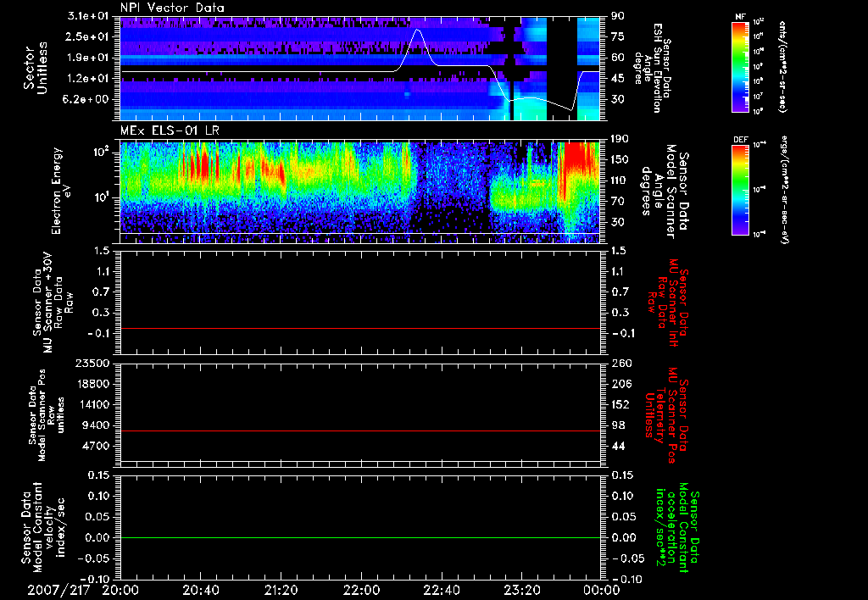
Task: Click the DEF rainbow color bar
Action: (x=740, y=190)
